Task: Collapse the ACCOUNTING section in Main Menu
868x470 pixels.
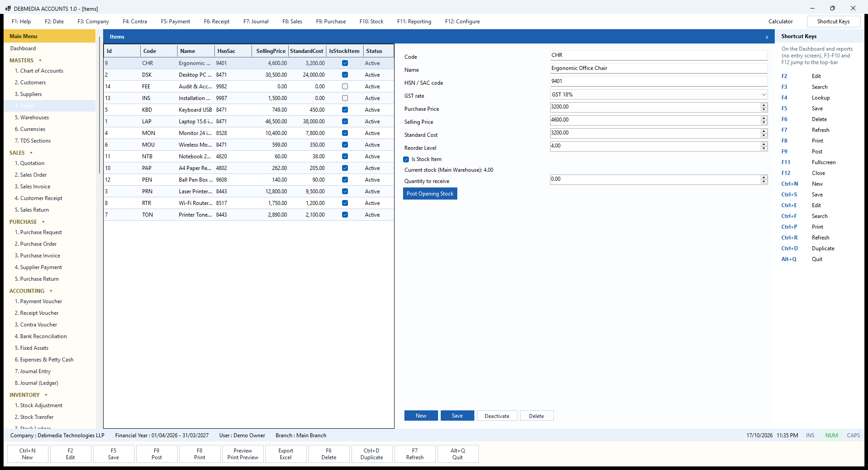Action: pyautogui.click(x=51, y=291)
